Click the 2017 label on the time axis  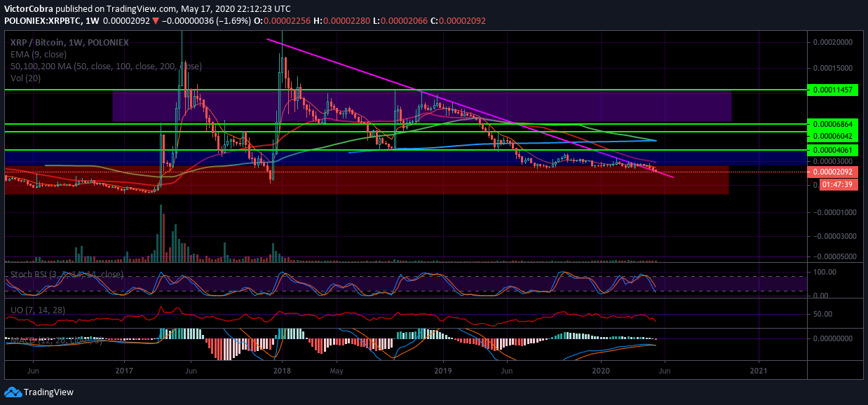click(124, 369)
